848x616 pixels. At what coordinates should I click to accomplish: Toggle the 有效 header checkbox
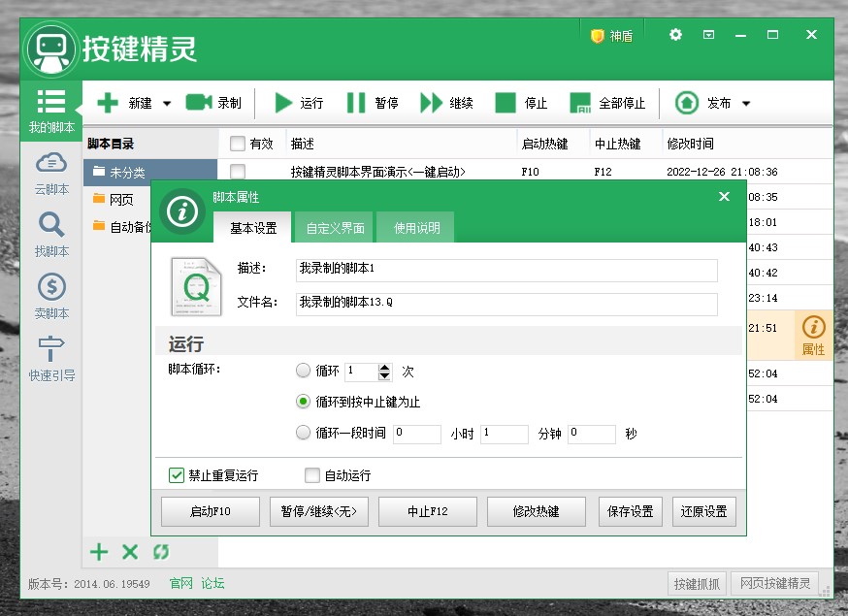[x=238, y=144]
